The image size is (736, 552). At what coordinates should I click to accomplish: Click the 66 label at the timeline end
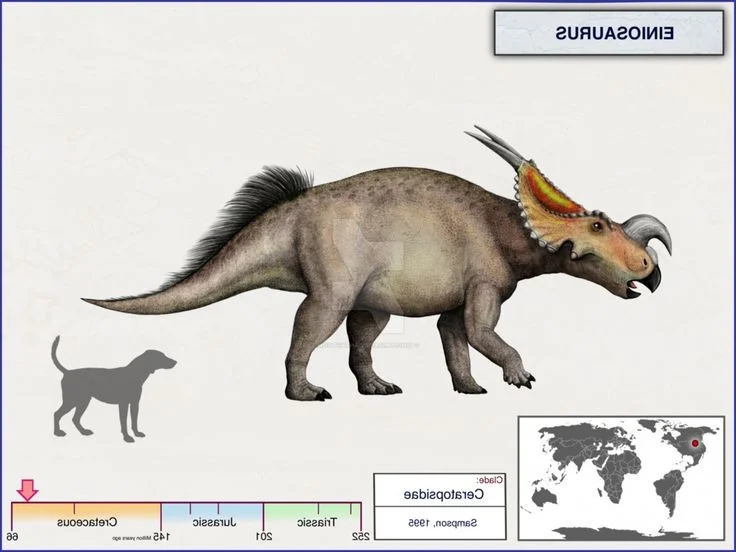tap(13, 537)
